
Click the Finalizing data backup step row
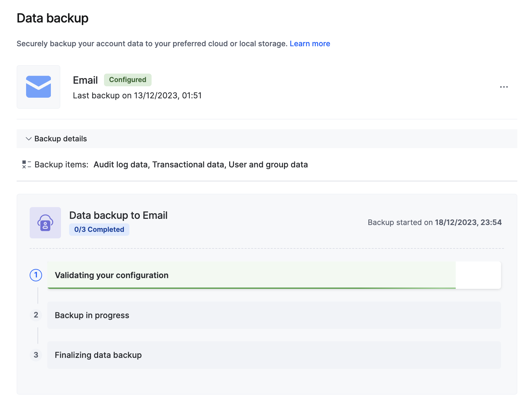point(274,355)
